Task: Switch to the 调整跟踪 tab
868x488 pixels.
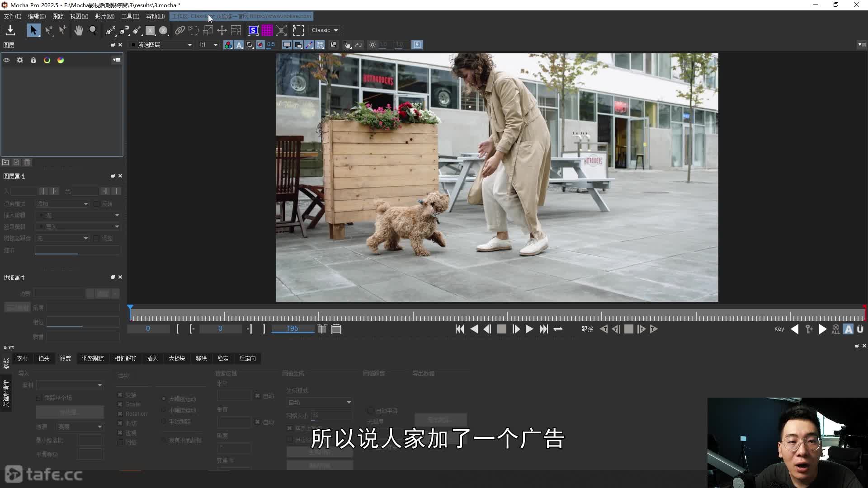Action: coord(93,358)
